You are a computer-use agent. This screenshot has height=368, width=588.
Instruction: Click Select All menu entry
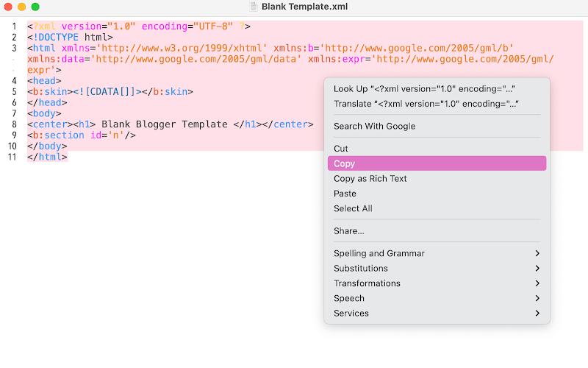coord(437,208)
